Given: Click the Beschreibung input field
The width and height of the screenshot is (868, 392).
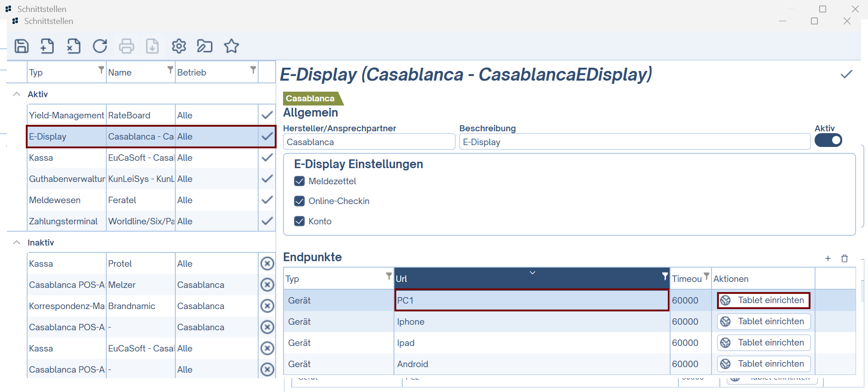Looking at the screenshot, I should coord(634,142).
